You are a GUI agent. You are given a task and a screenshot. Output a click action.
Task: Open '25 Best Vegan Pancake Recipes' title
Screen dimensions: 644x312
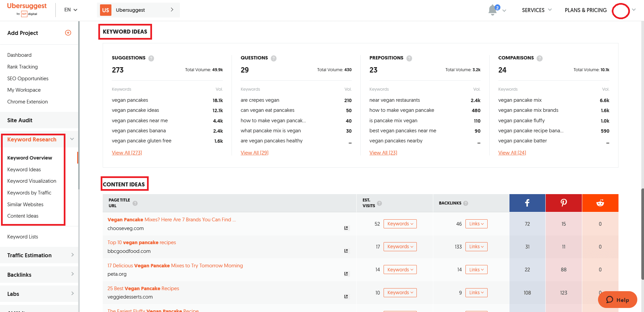point(143,288)
